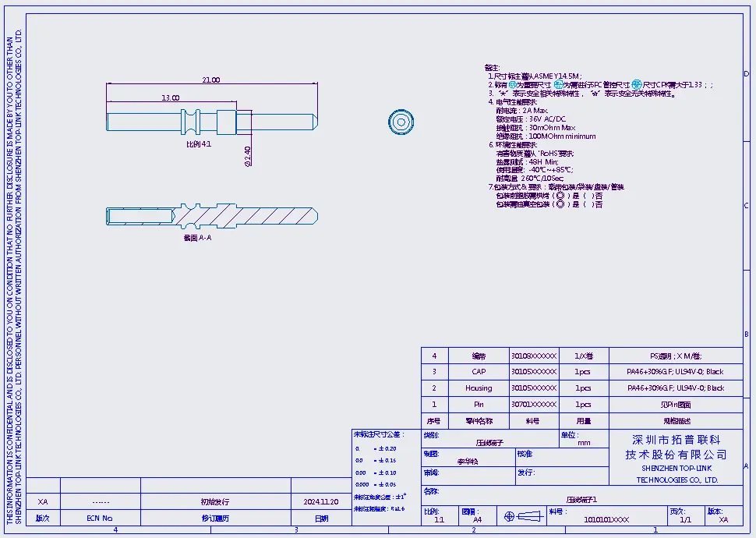Click the 21.00 overall length dimension
This screenshot has width=756, height=538.
210,80
